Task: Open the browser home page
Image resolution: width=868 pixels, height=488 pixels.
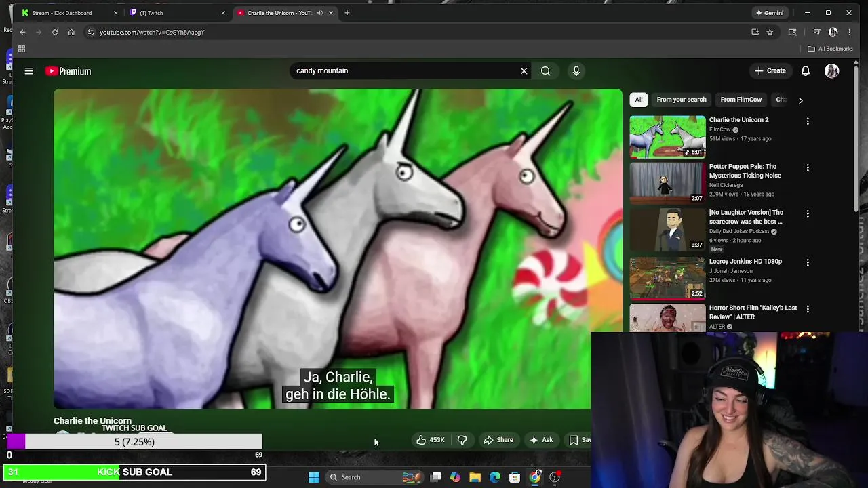Action: tap(71, 32)
